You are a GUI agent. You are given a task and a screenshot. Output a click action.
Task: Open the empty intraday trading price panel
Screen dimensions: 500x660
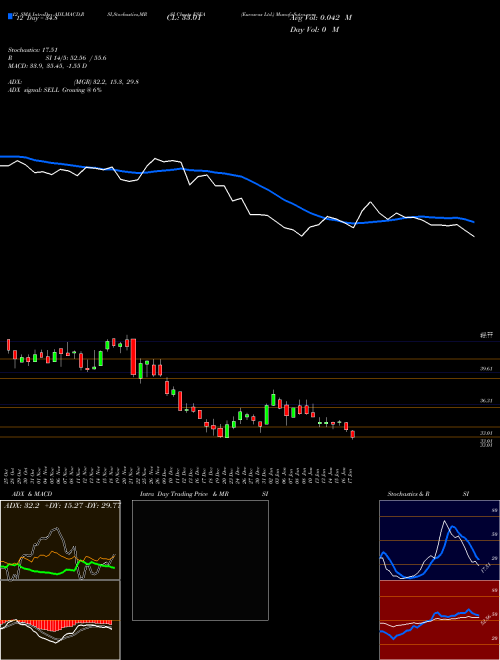tap(200, 560)
